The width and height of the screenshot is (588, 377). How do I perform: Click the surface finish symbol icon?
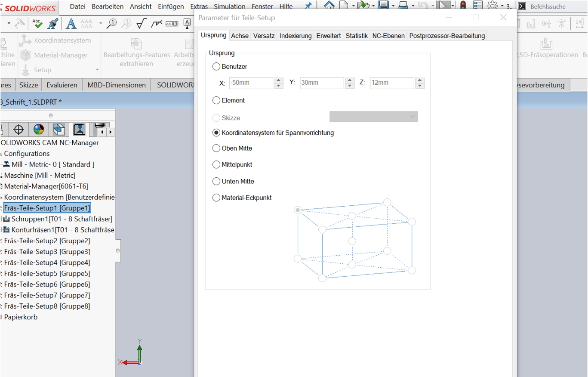tap(141, 24)
